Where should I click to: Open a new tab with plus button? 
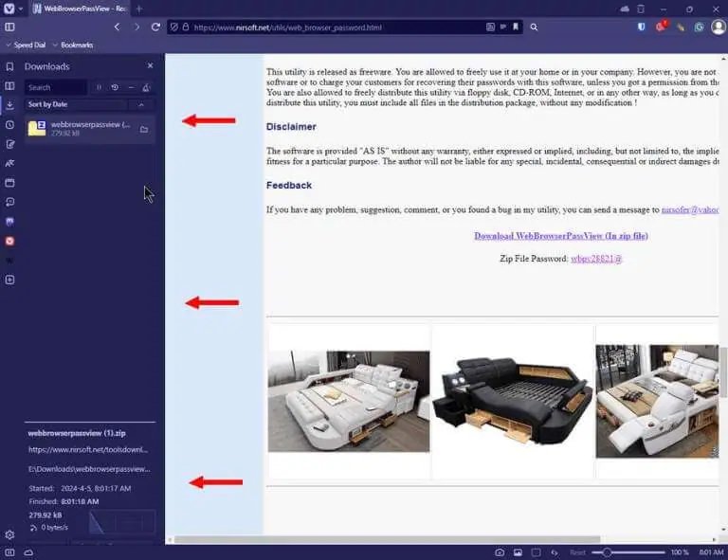(138, 9)
